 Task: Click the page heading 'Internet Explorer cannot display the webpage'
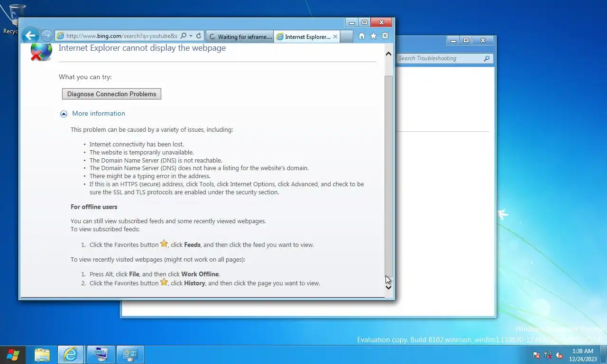(x=142, y=48)
